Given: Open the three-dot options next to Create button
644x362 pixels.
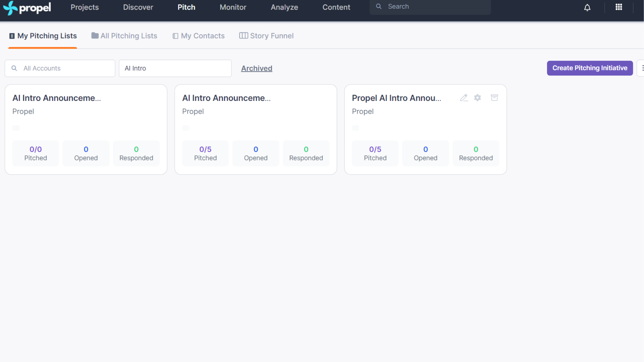Looking at the screenshot, I should coord(641,68).
